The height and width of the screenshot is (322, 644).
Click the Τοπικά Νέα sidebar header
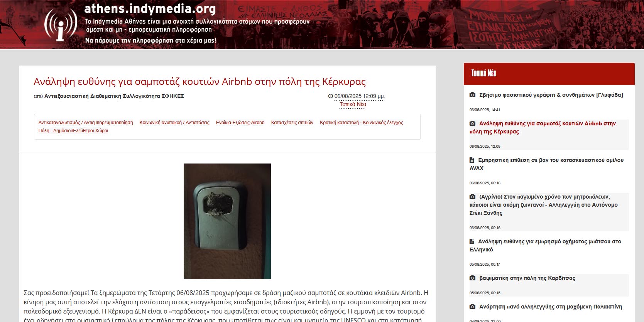click(x=484, y=73)
